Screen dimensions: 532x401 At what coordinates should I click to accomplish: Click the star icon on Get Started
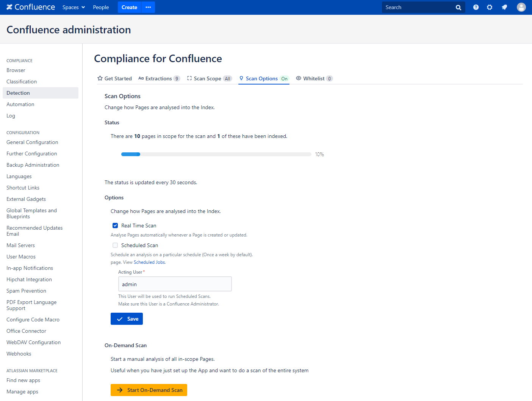pos(100,78)
